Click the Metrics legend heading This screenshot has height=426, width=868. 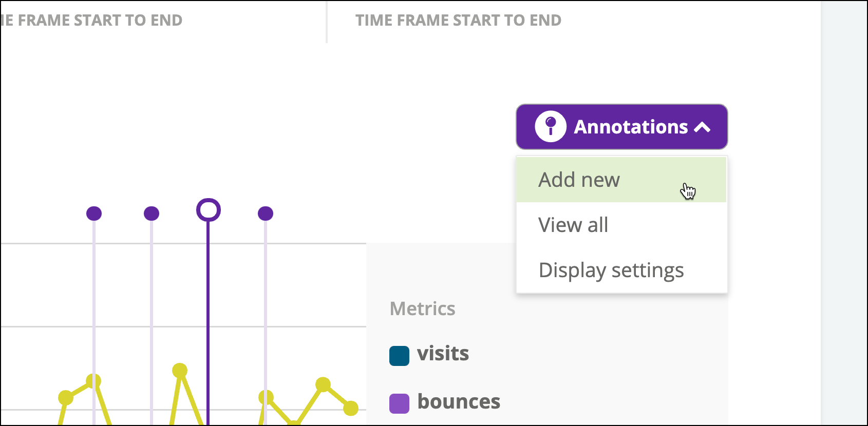[x=423, y=308]
